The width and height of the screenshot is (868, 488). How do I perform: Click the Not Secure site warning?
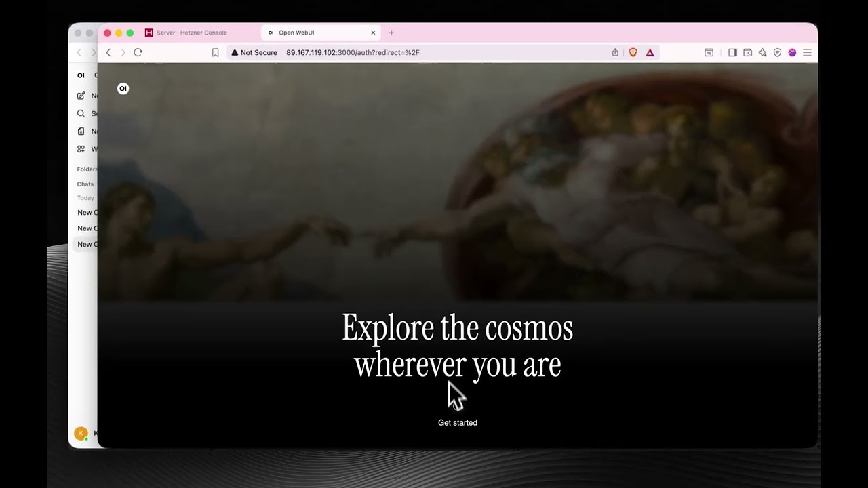pos(254,52)
